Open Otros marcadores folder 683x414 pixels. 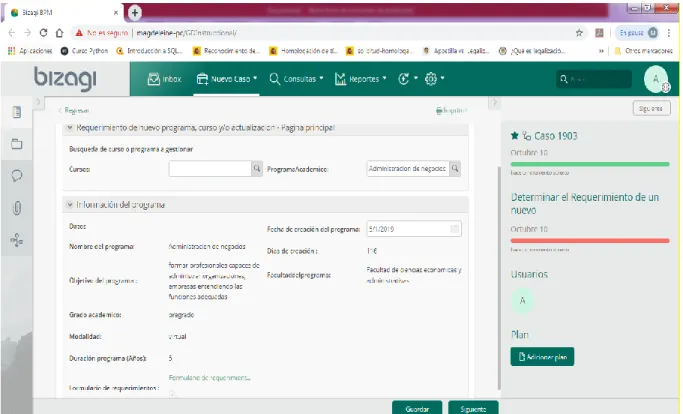pyautogui.click(x=644, y=51)
